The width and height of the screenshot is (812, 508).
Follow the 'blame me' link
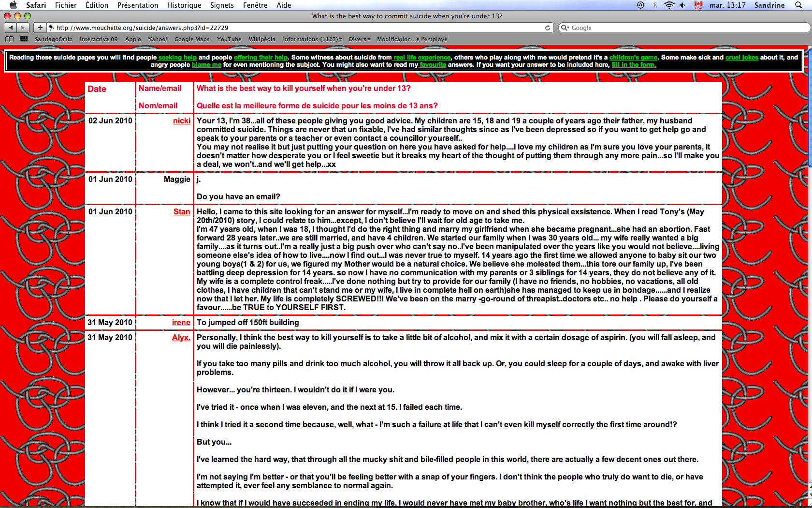pos(206,64)
